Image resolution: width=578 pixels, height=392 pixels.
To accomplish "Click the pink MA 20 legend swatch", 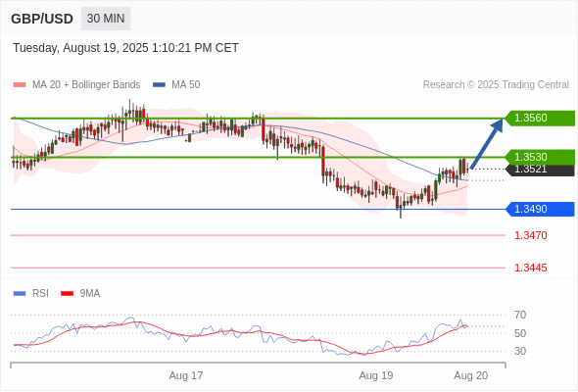I will click(x=20, y=85).
